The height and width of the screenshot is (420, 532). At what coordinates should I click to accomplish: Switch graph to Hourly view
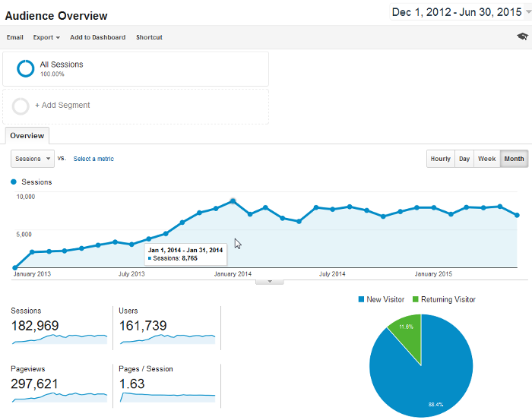(440, 159)
